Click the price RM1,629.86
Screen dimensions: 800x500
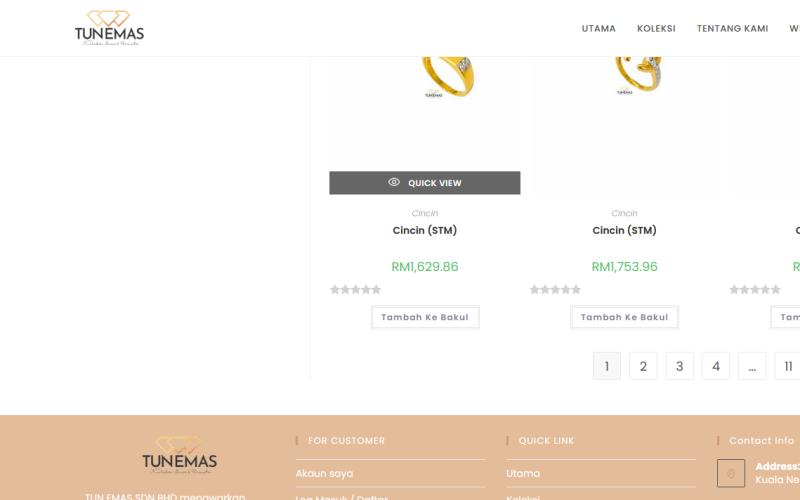(424, 267)
